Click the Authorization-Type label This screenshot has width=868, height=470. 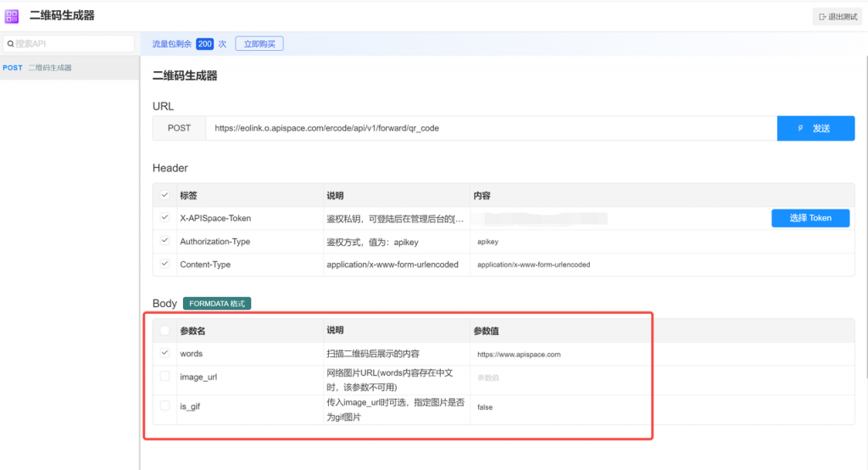click(214, 242)
